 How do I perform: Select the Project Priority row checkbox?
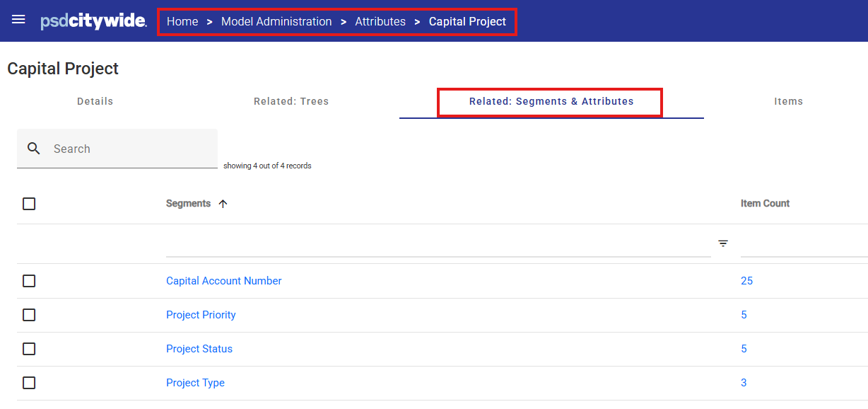click(x=29, y=315)
